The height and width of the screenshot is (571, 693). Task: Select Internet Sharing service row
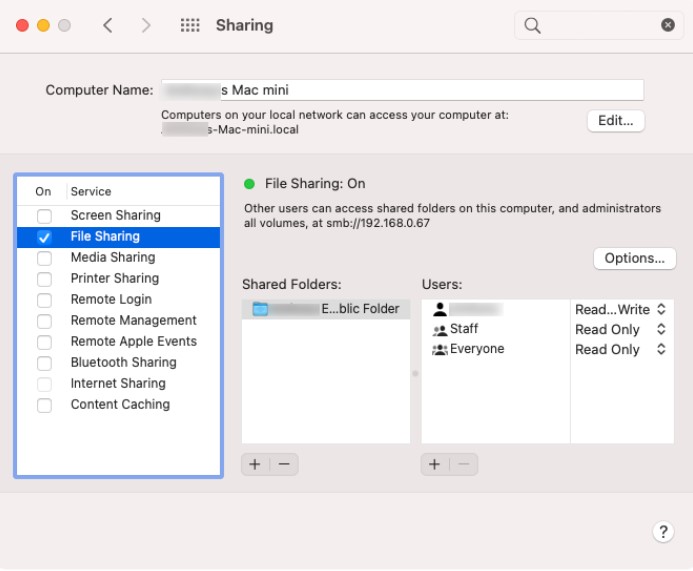point(118,384)
